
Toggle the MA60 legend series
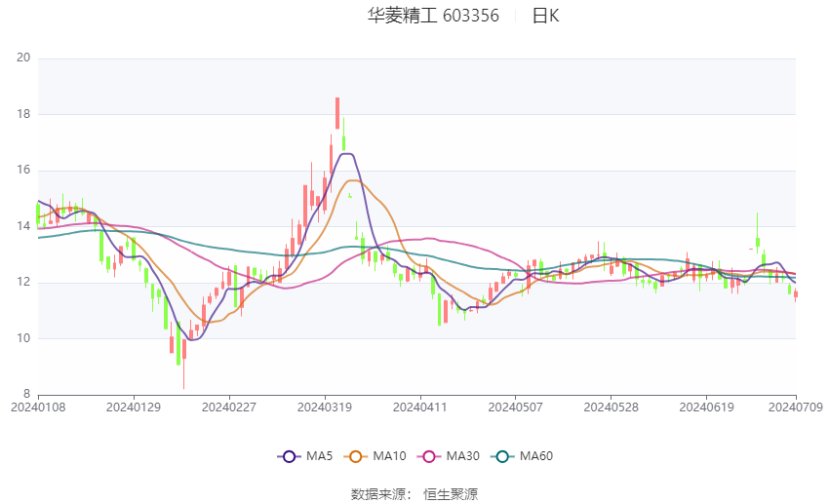point(522,456)
